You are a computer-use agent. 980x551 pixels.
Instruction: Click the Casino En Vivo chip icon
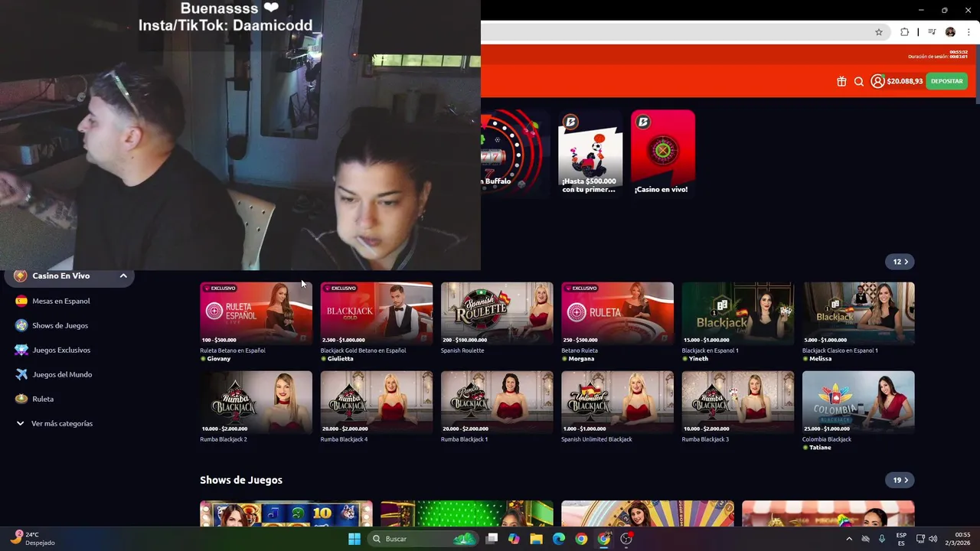(x=21, y=275)
